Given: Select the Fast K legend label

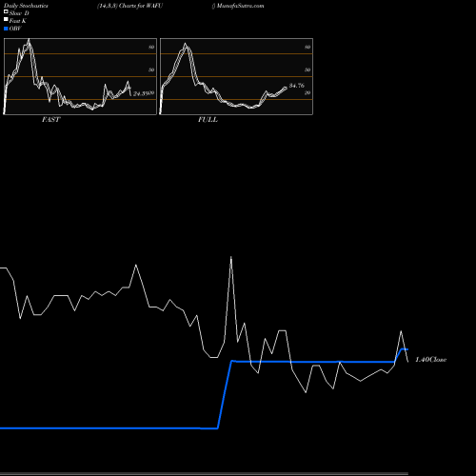Looking at the screenshot, I should (18, 21).
